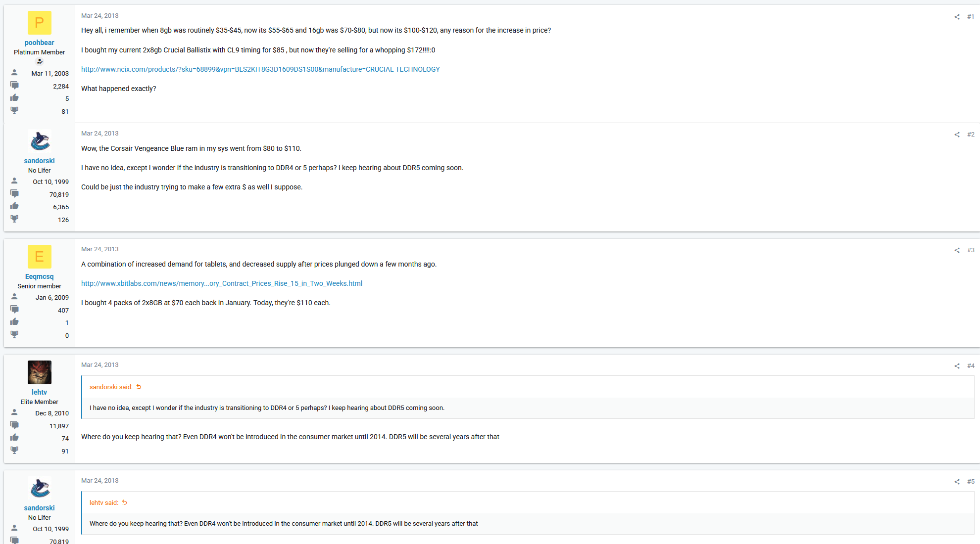Click quote jump arrow beside 'lehtv said'

125,502
